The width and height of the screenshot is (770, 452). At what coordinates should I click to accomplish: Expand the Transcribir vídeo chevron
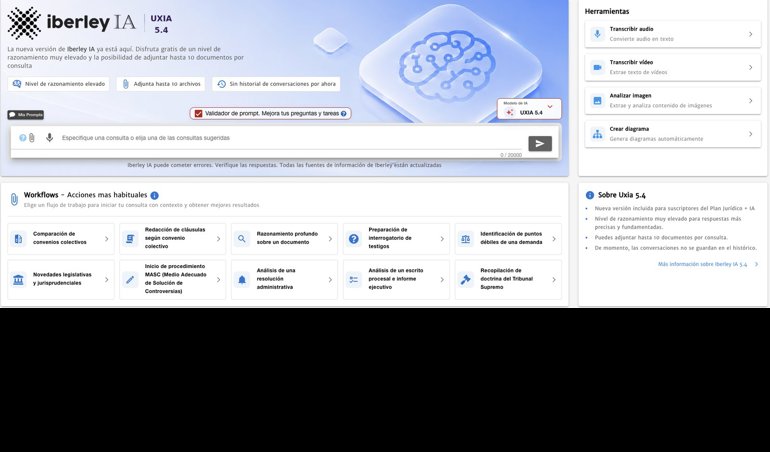[750, 67]
